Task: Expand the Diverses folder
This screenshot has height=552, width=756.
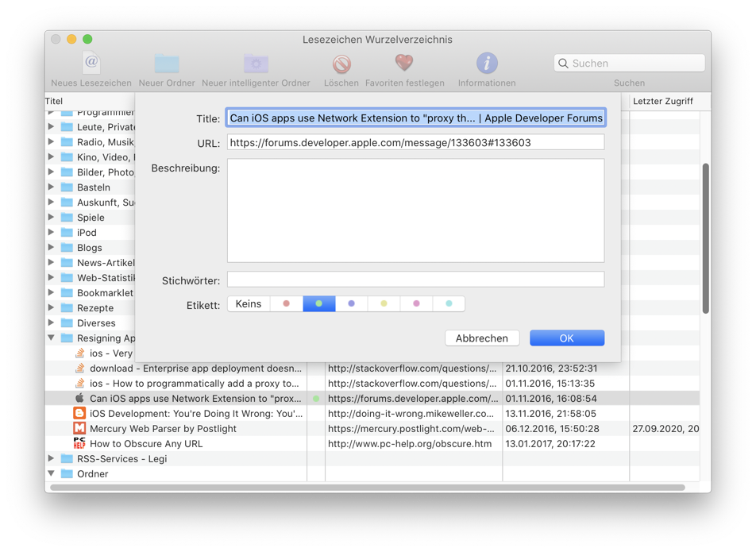Action: click(x=51, y=322)
